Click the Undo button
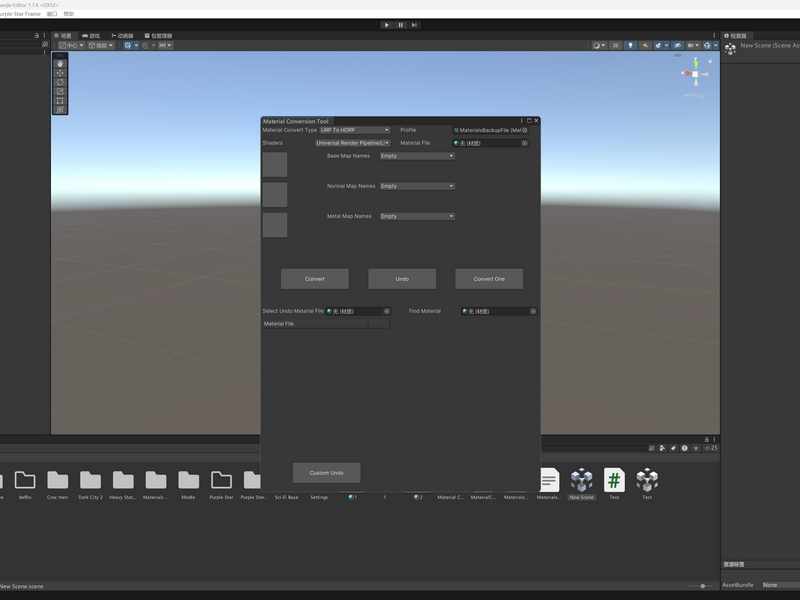Image resolution: width=800 pixels, height=600 pixels. (x=402, y=279)
